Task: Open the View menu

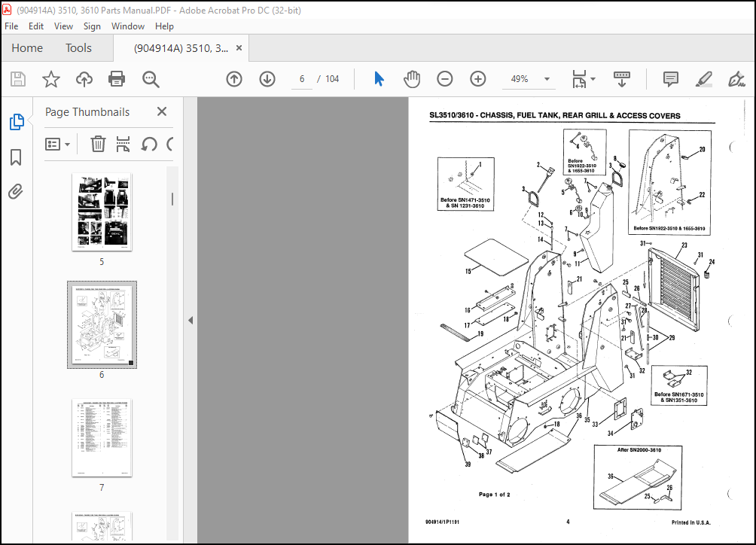Action: point(63,26)
